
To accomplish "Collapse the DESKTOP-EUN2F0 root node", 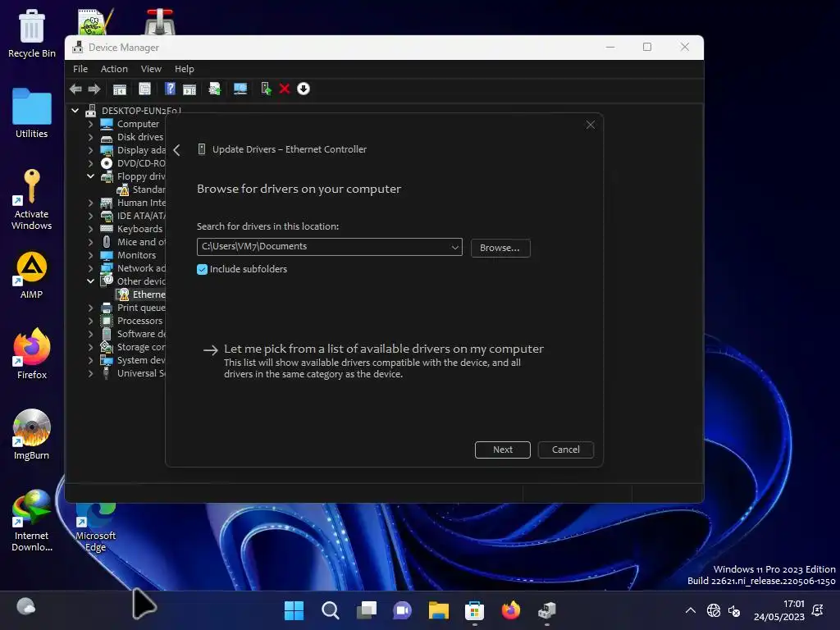I will pos(75,111).
